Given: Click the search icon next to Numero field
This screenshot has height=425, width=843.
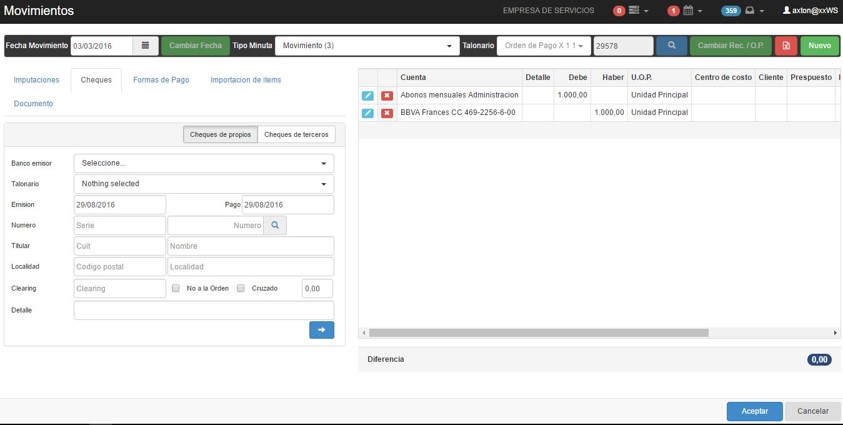Looking at the screenshot, I should point(275,226).
